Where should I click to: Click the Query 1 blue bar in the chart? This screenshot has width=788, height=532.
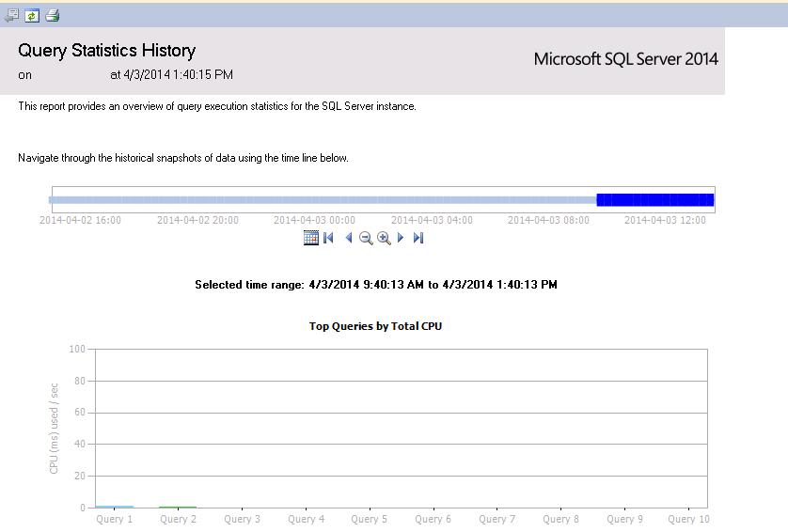click(x=114, y=507)
